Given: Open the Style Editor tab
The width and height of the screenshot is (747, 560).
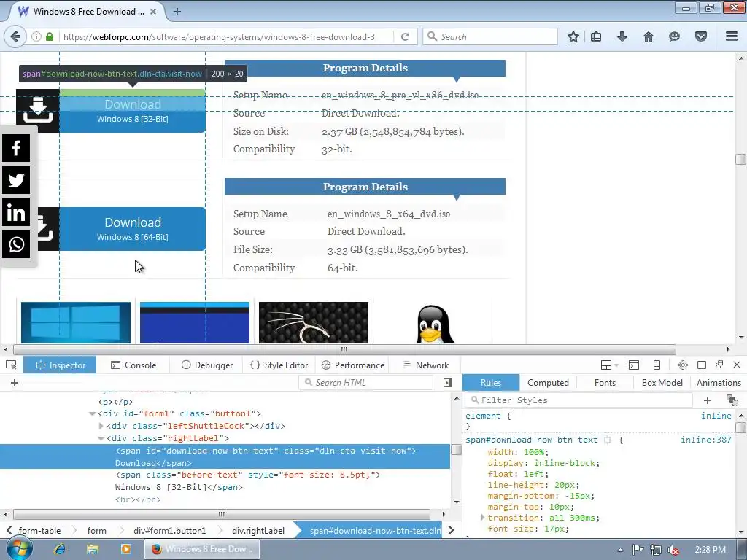Looking at the screenshot, I should click(279, 365).
